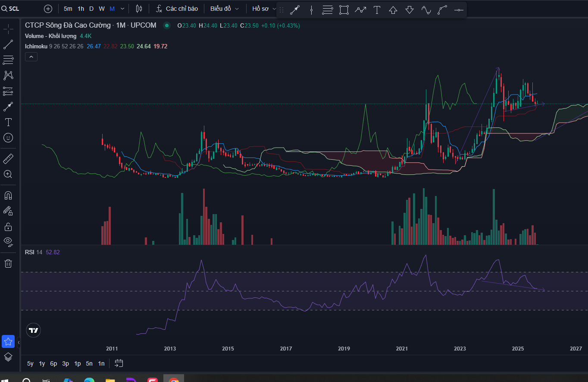Open the object tree layers icon
Viewport: 588px width, 382px height.
click(8, 357)
